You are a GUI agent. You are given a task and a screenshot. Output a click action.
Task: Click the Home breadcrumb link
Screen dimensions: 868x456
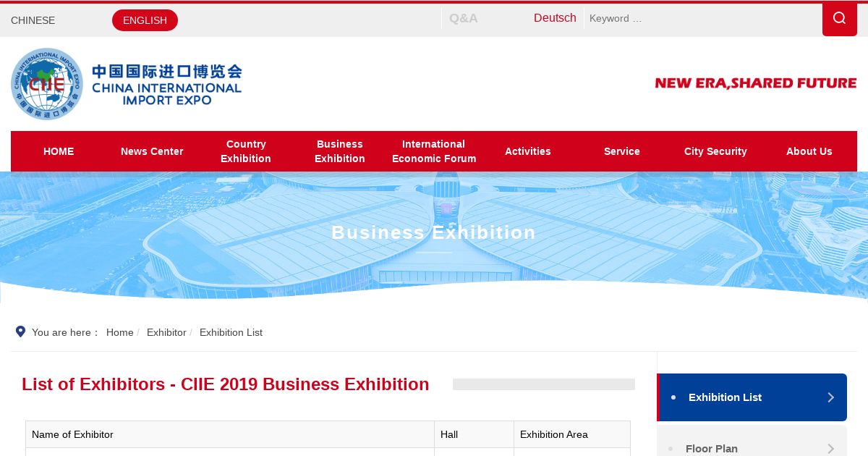point(119,332)
